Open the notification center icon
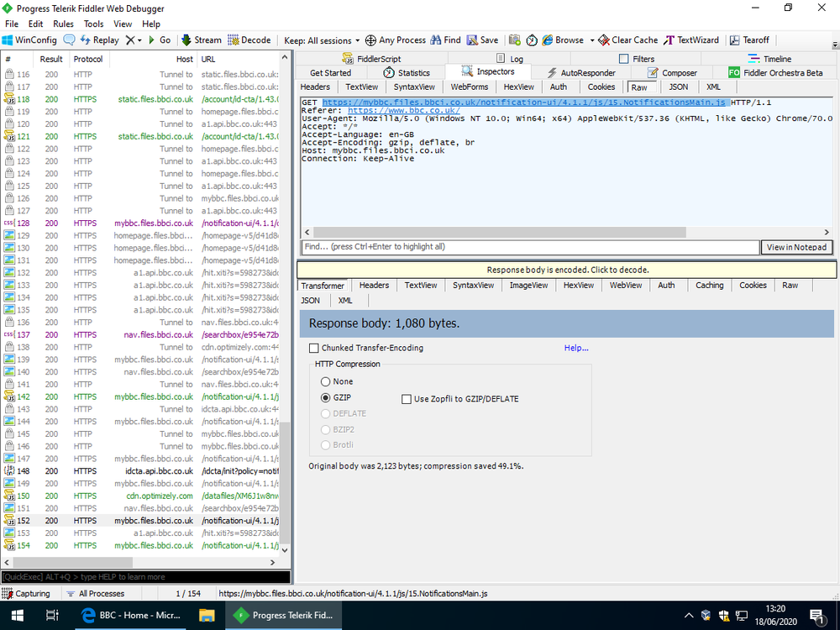The width and height of the screenshot is (840, 630). pyautogui.click(x=817, y=616)
